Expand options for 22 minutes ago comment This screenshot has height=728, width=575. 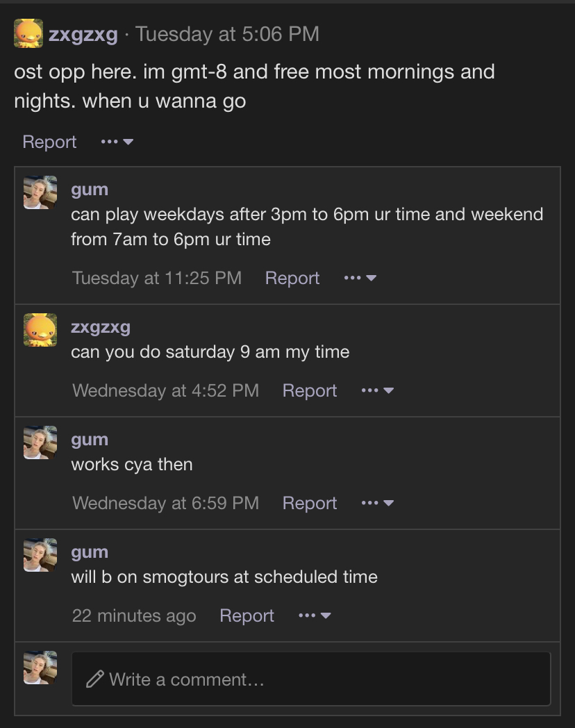[x=315, y=615]
